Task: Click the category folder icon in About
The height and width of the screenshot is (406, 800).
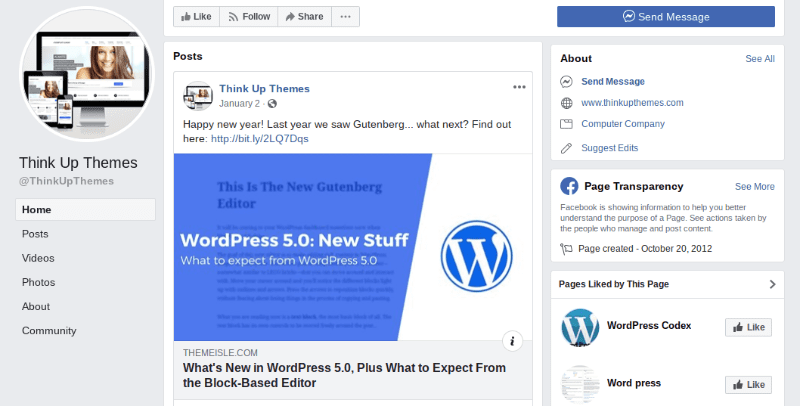Action: click(566, 124)
